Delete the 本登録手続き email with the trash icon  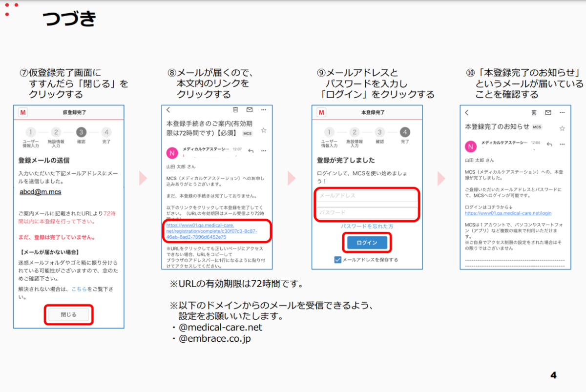[235, 110]
